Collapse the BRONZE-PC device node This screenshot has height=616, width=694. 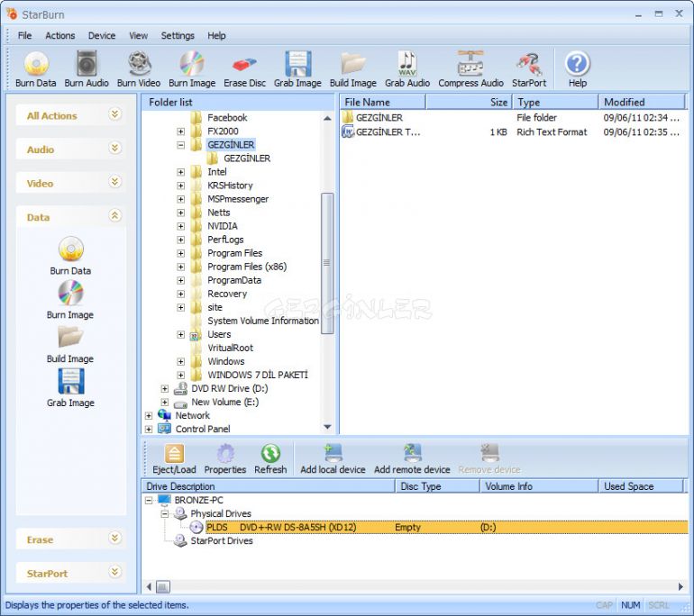tap(149, 500)
